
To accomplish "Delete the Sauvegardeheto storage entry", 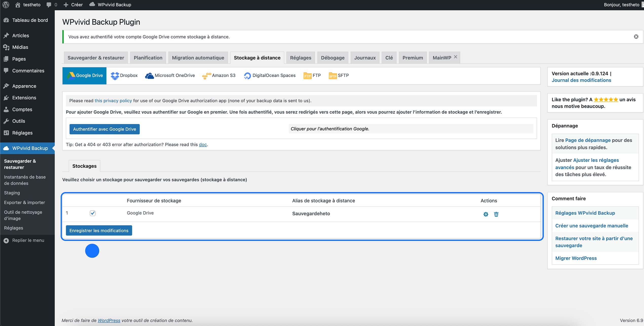I will click(496, 214).
